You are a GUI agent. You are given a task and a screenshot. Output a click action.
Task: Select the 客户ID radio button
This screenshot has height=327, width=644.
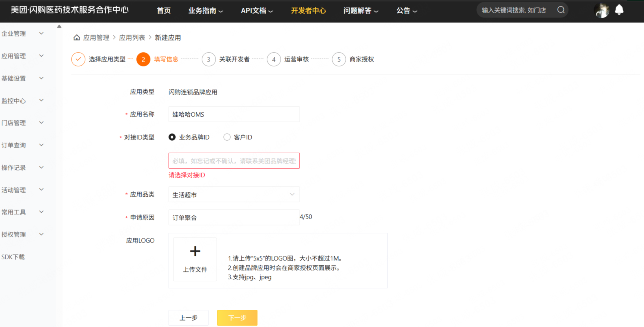pyautogui.click(x=227, y=137)
